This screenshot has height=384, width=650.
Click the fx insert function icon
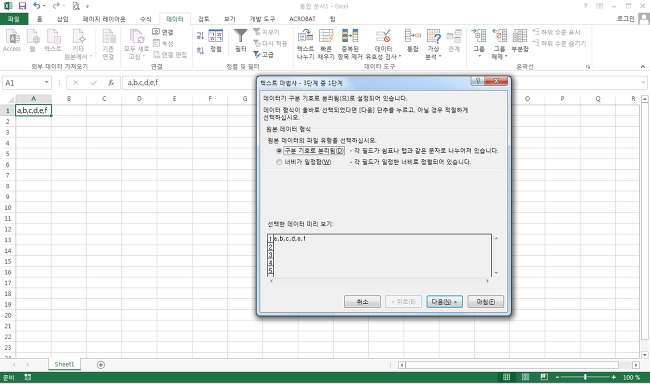coord(111,83)
